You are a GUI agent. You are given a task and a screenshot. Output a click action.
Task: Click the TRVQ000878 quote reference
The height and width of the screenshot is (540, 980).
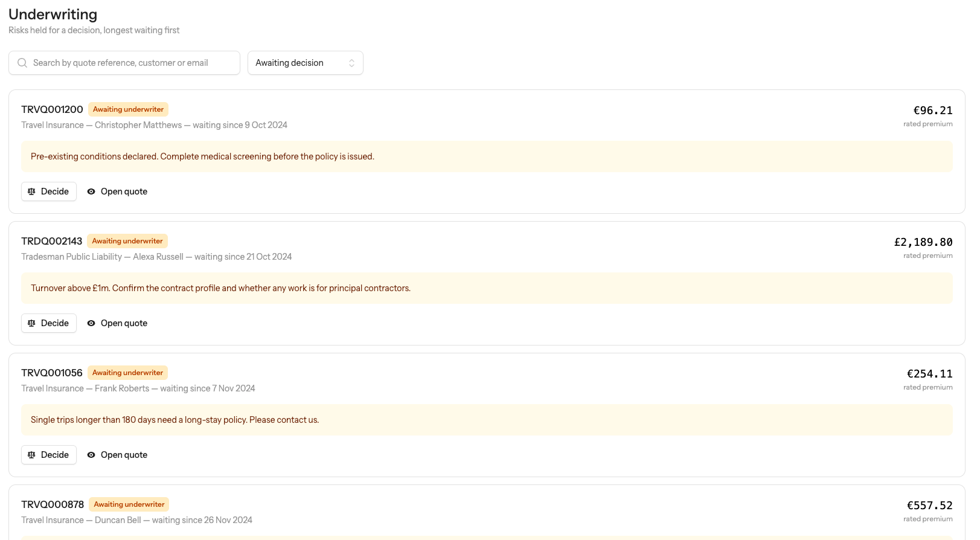coord(53,504)
